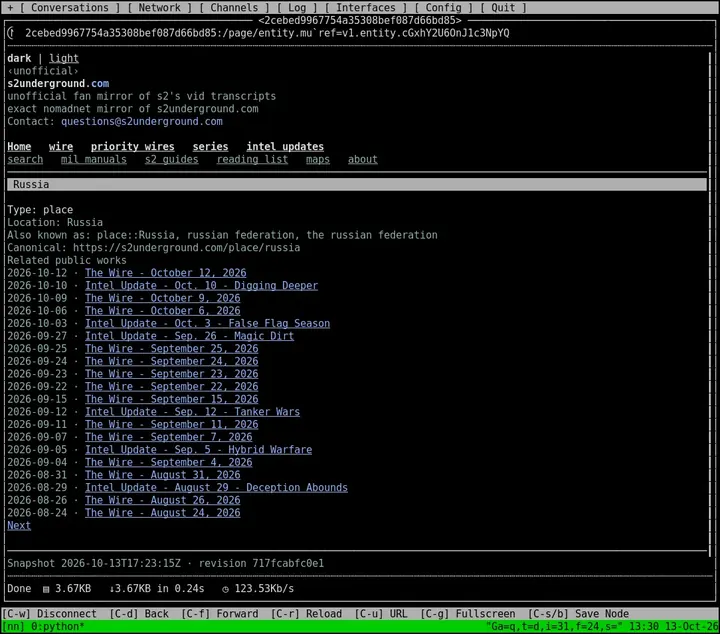Screen dimensions: 720x634
Task: Switch to the Network tab
Action: [159, 7]
